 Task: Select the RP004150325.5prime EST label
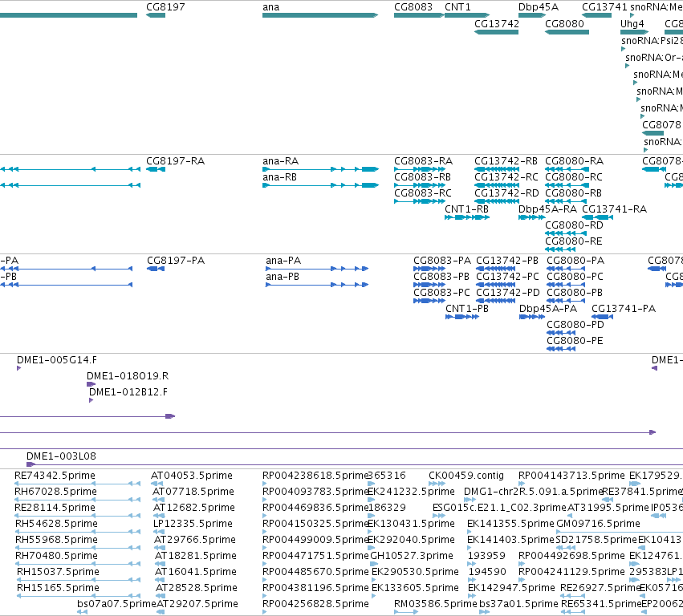pyautogui.click(x=315, y=524)
